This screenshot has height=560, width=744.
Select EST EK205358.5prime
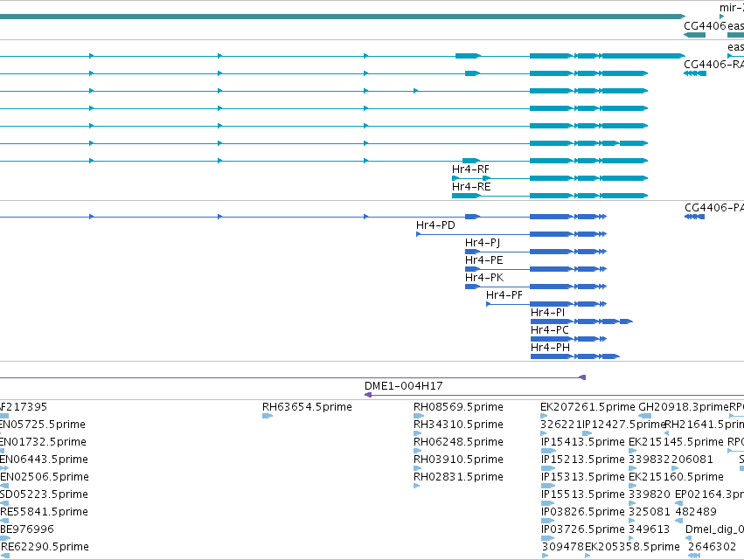(632, 547)
